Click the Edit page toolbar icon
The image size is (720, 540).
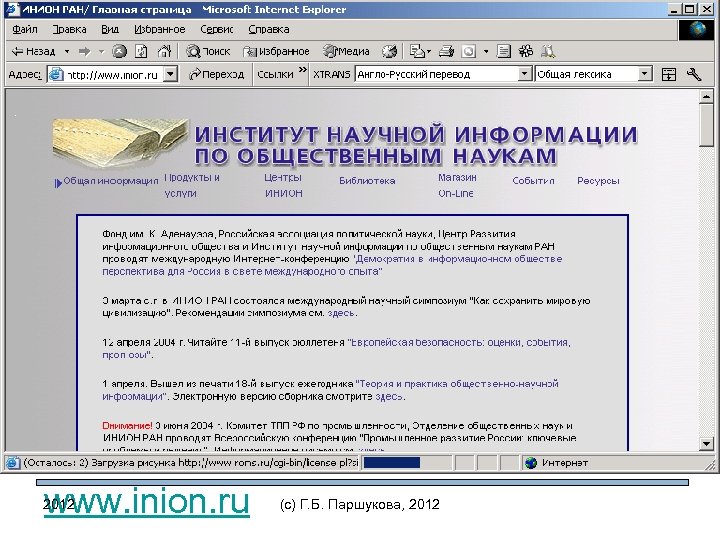coord(469,51)
